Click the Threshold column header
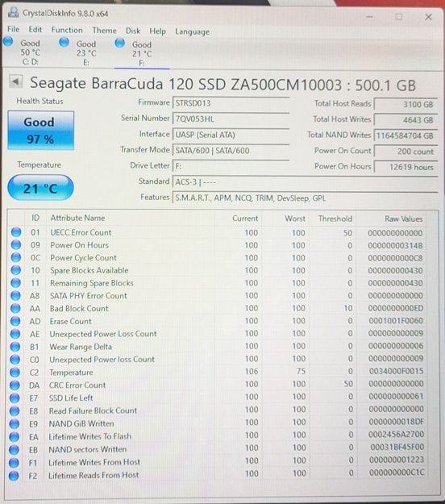This screenshot has height=504, width=445. click(335, 219)
